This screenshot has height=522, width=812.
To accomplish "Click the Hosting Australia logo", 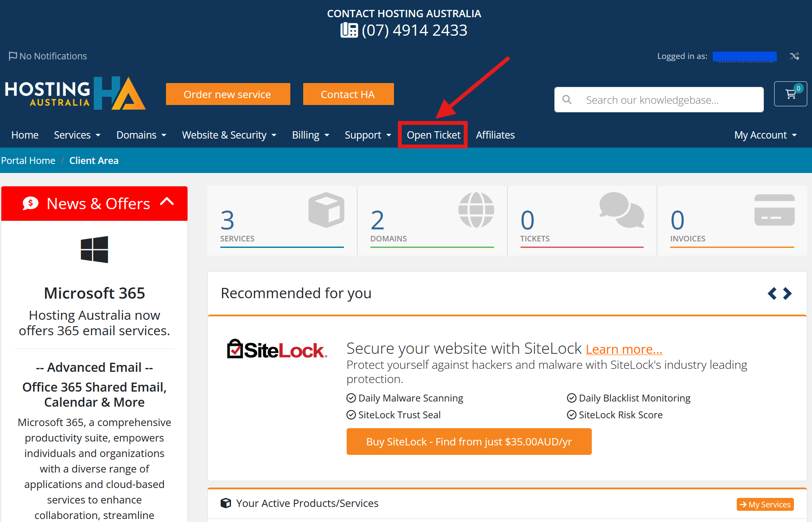I will click(x=75, y=93).
